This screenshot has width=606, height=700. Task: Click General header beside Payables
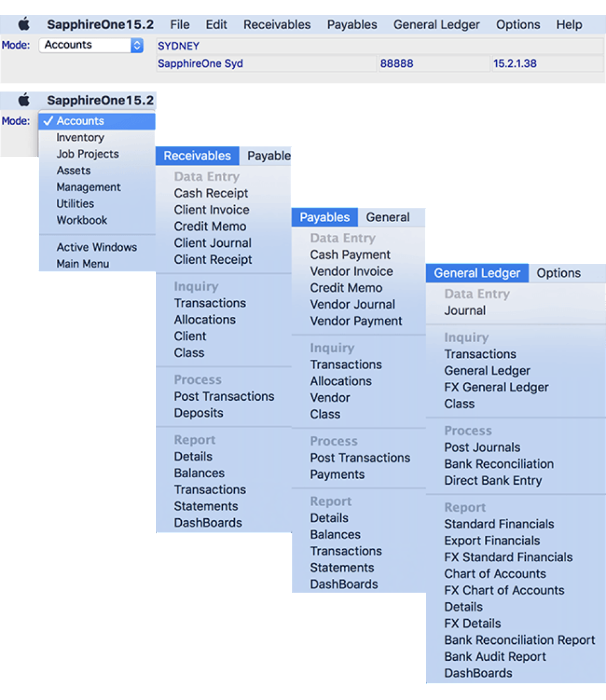pos(388,217)
